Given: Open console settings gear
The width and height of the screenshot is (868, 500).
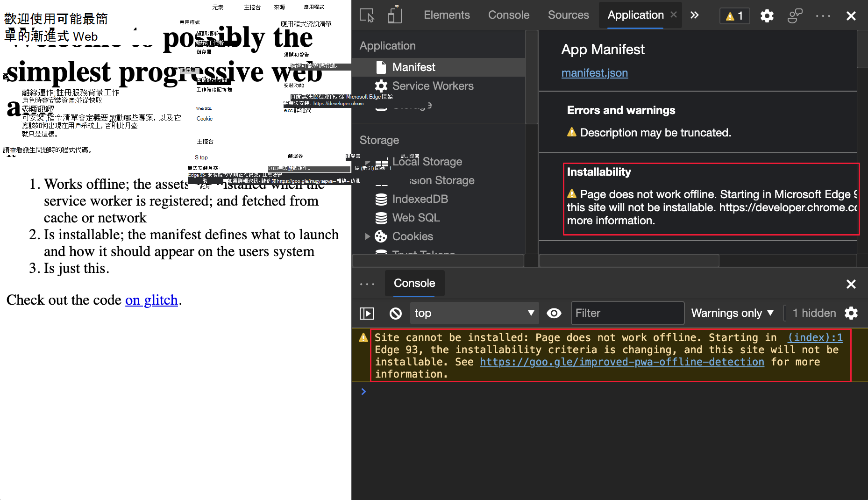Looking at the screenshot, I should [x=851, y=313].
